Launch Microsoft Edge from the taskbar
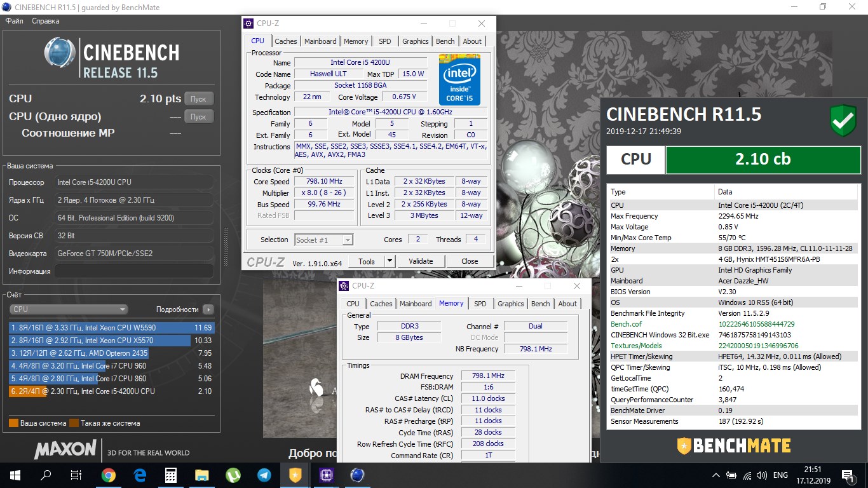Viewport: 868px width, 488px height. (x=140, y=475)
